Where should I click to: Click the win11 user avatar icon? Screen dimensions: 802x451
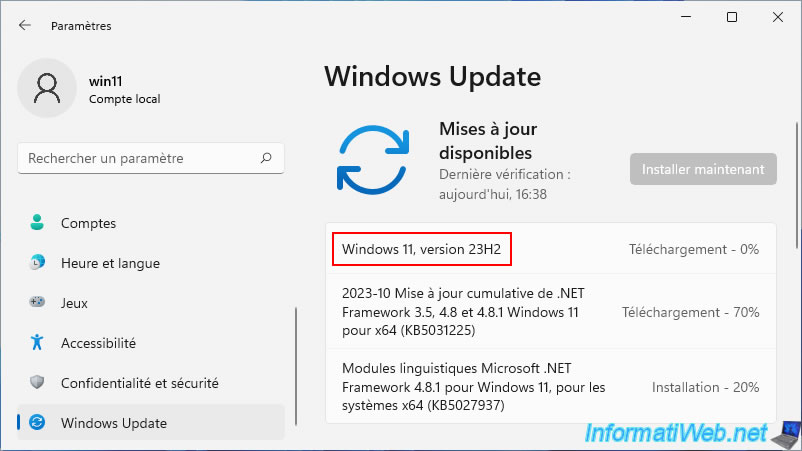click(47, 89)
